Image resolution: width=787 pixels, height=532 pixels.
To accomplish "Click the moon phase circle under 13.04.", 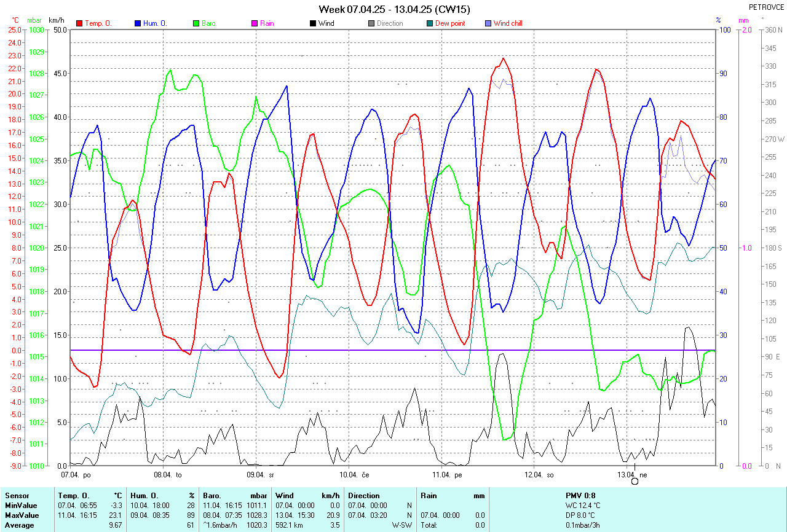I will pos(635,481).
